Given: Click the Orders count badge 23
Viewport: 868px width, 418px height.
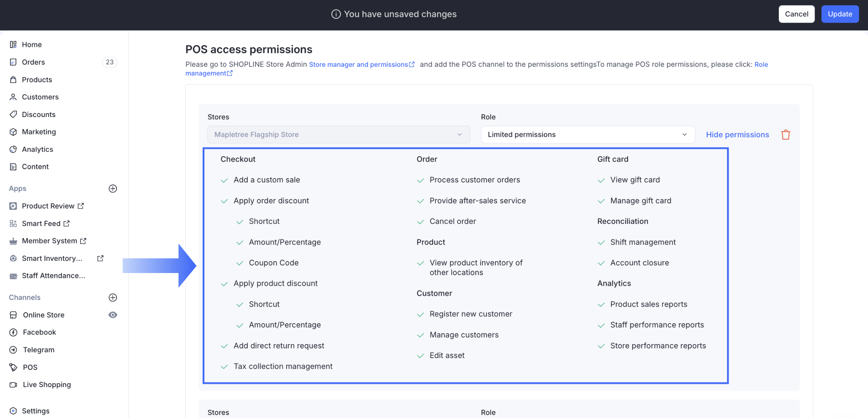Looking at the screenshot, I should 109,62.
